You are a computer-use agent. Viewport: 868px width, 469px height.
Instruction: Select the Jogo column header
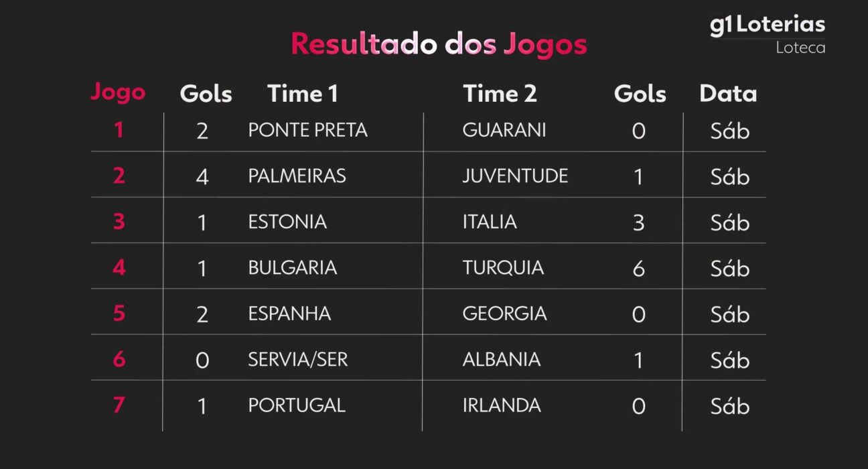pos(118,92)
